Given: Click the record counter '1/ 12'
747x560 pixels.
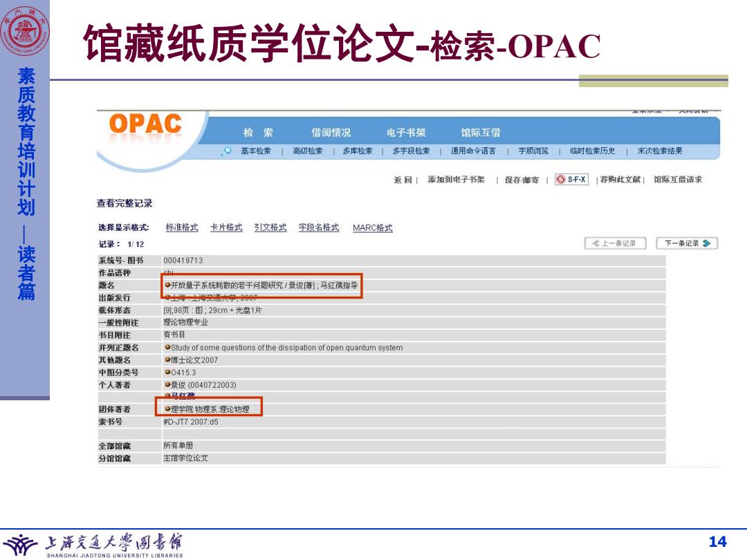Looking at the screenshot, I should [136, 244].
